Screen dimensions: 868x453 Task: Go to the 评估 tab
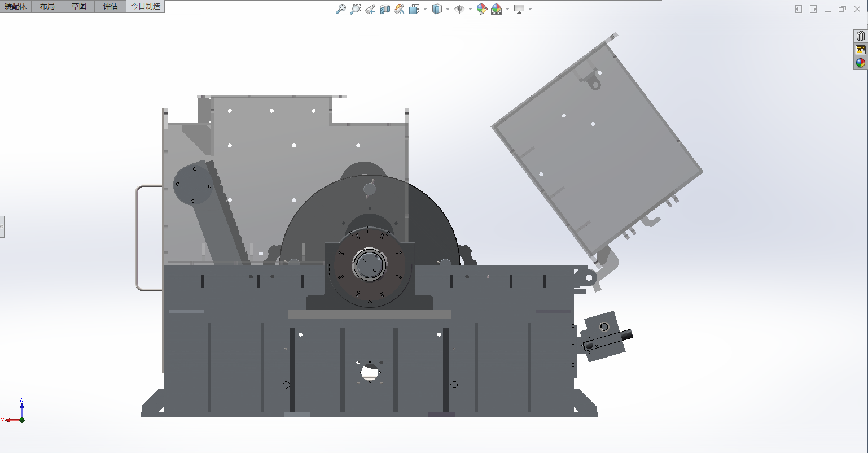[111, 7]
